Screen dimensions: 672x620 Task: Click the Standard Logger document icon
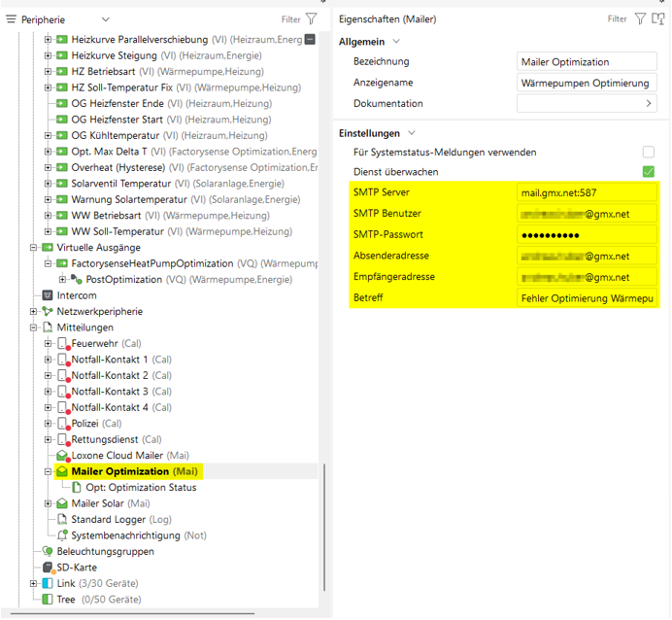(62, 519)
